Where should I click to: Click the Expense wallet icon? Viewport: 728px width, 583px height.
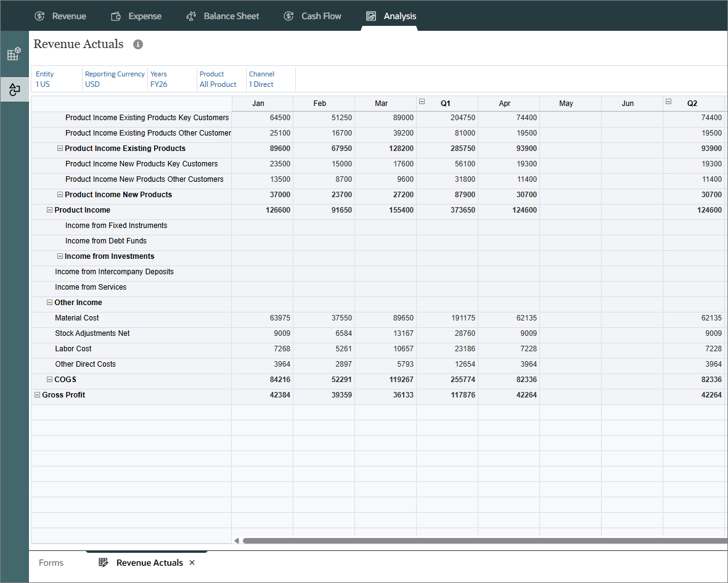[x=116, y=16]
